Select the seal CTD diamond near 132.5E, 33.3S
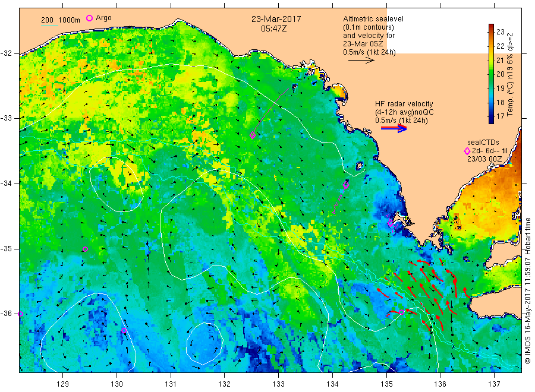535x392 pixels. click(x=253, y=135)
